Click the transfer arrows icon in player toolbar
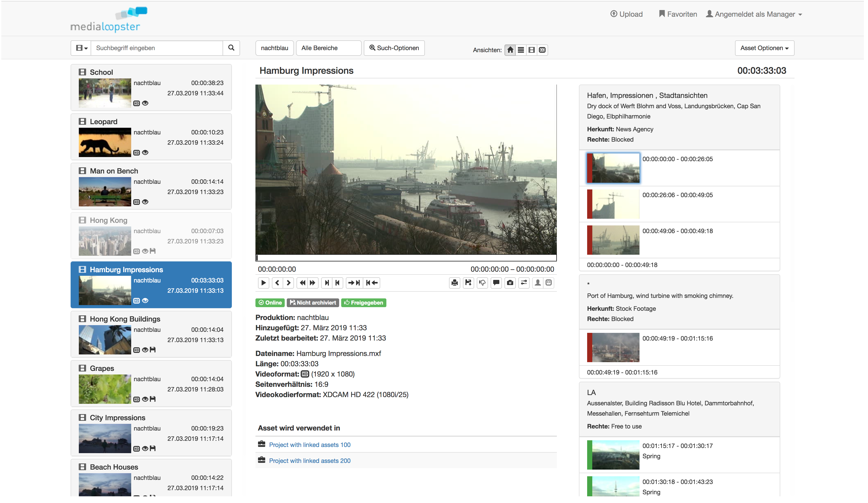Image resolution: width=868 pixels, height=503 pixels. pyautogui.click(x=524, y=283)
